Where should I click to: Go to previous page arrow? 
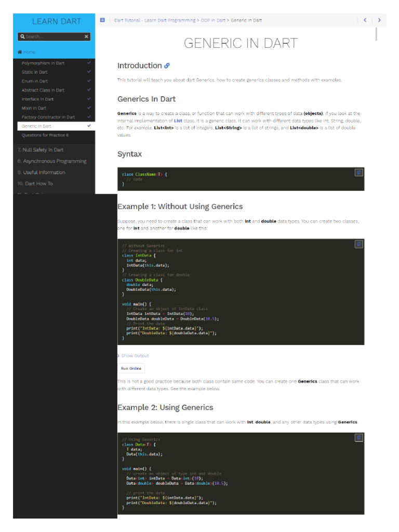365,20
